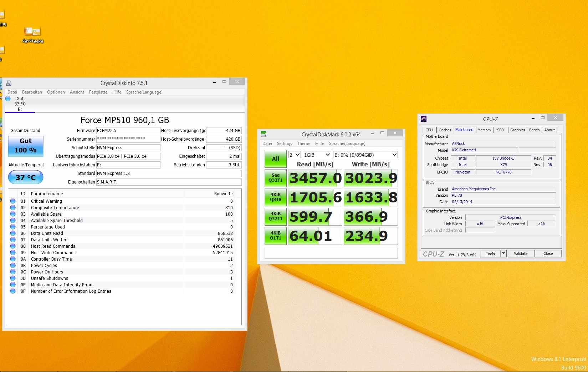Switch to Memory tab in CPU-Z
The image size is (588, 372).
point(484,130)
